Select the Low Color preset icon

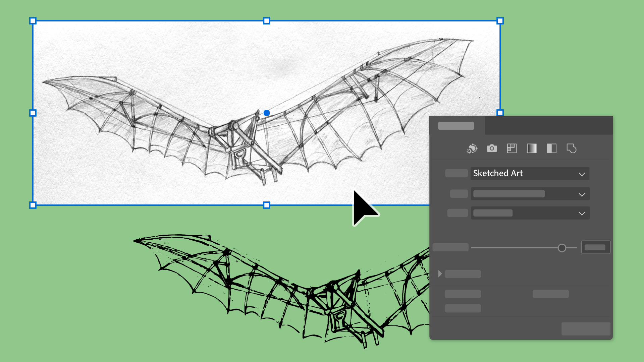coord(512,148)
